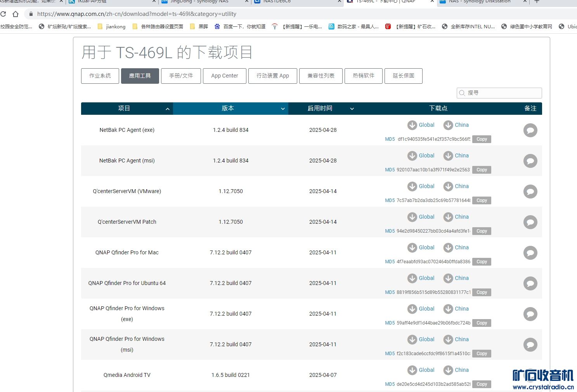Open remark bubble for Q'centerServerVM Patch

(x=530, y=222)
